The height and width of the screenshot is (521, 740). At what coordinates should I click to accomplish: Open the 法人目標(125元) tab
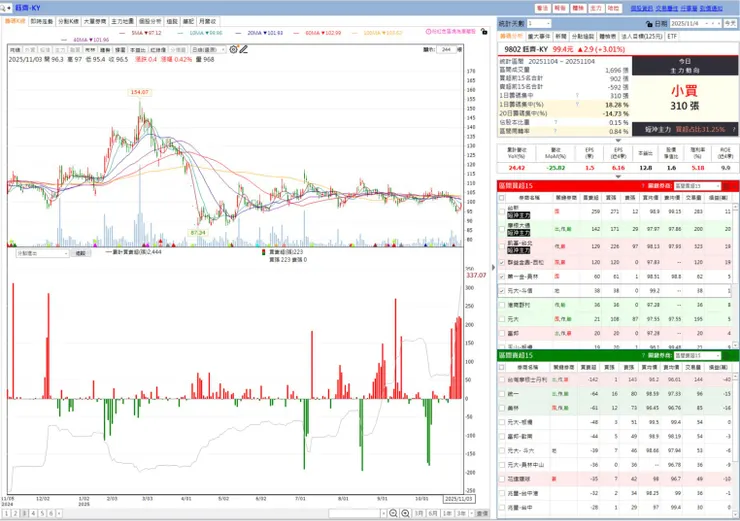tap(641, 36)
